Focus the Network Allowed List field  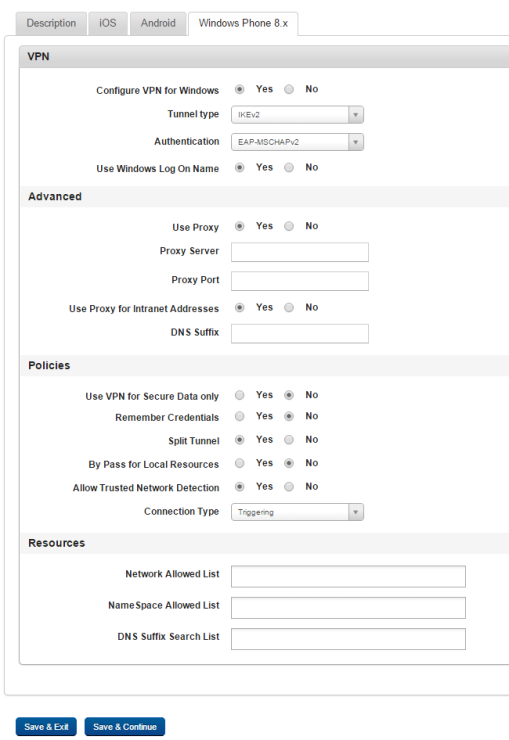pyautogui.click(x=348, y=576)
